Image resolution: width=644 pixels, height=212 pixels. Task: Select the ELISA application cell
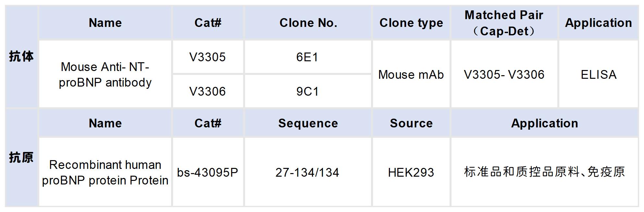(x=599, y=75)
